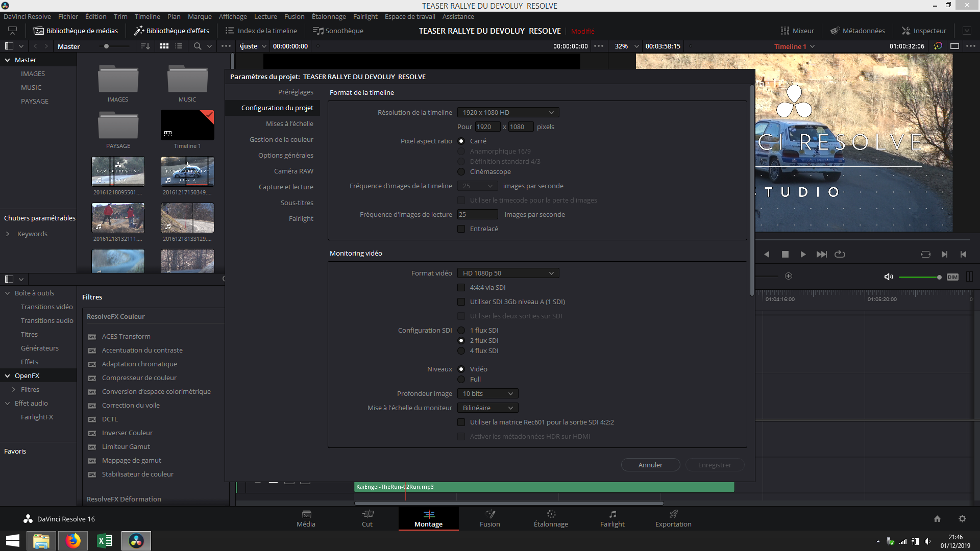
Task: Go to the Cut page
Action: tap(367, 518)
